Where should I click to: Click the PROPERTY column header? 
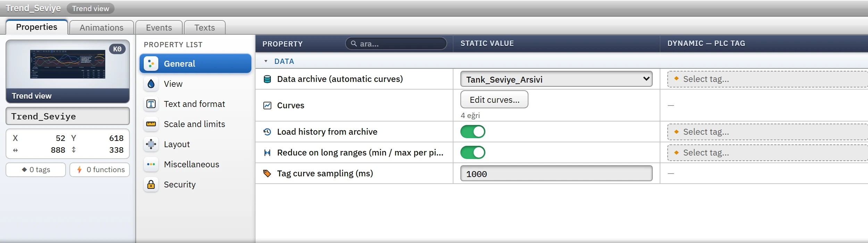tap(283, 44)
